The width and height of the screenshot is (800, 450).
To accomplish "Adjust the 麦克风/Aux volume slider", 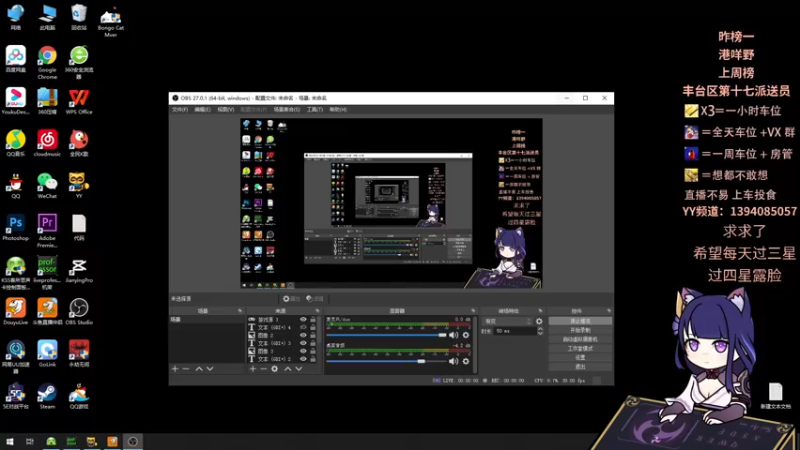I will 386,335.
